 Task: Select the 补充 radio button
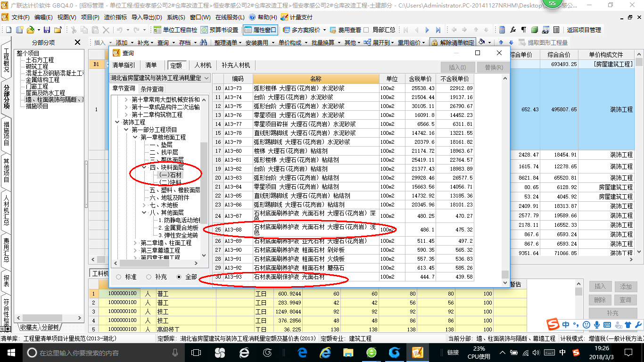point(149,277)
